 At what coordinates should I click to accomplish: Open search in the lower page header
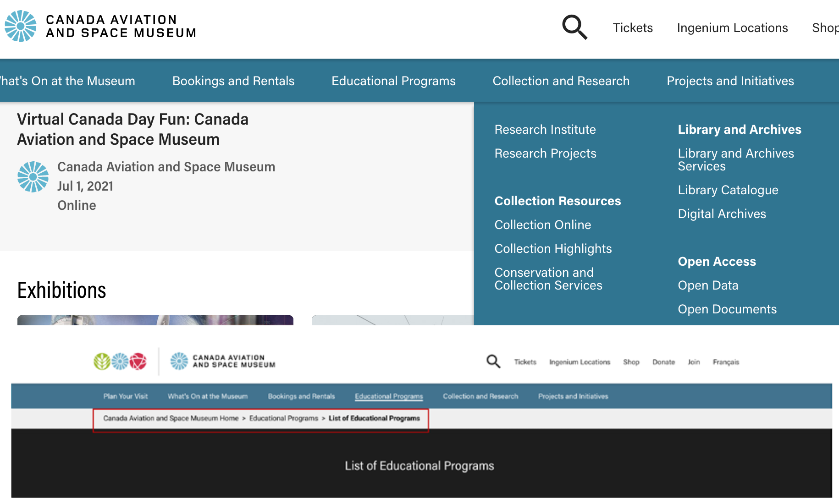click(x=493, y=362)
